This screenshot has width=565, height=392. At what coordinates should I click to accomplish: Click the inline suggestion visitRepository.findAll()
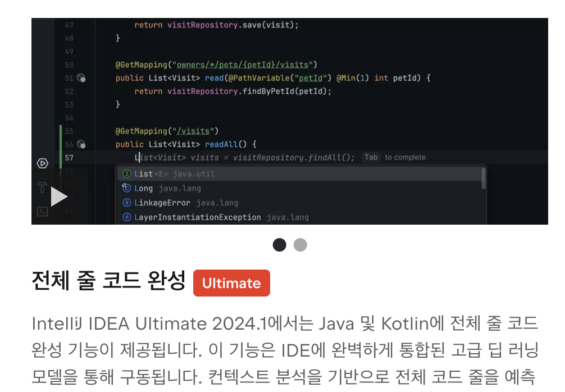pyautogui.click(x=294, y=158)
